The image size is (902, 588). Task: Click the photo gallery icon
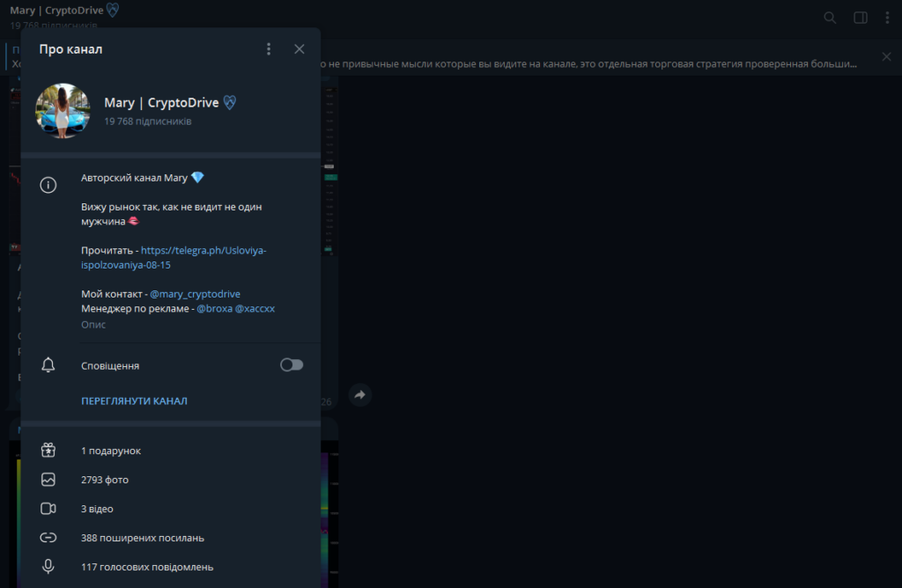[48, 480]
